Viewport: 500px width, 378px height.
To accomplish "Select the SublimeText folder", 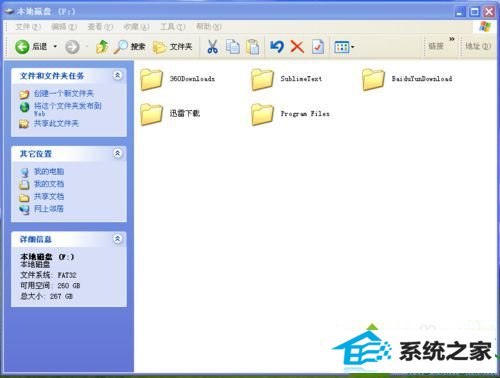I will 287,79.
